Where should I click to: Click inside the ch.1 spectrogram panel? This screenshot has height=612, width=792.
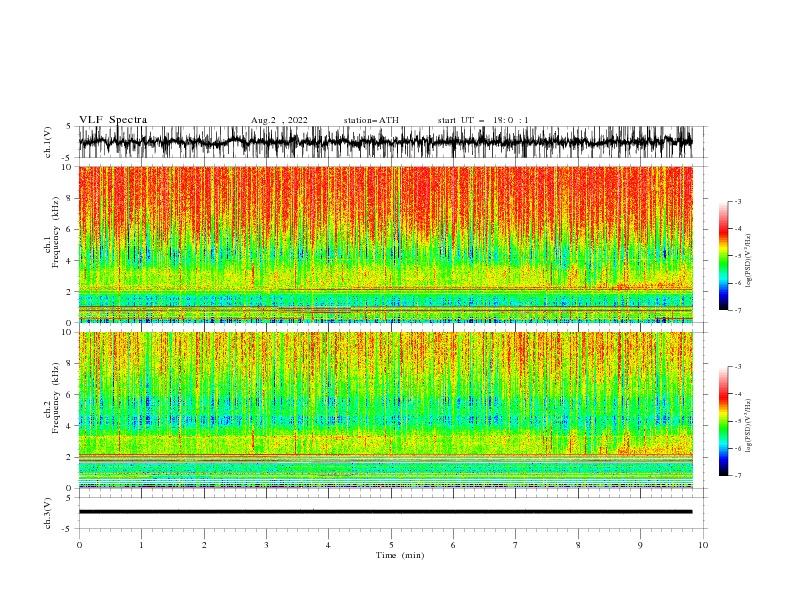386,244
